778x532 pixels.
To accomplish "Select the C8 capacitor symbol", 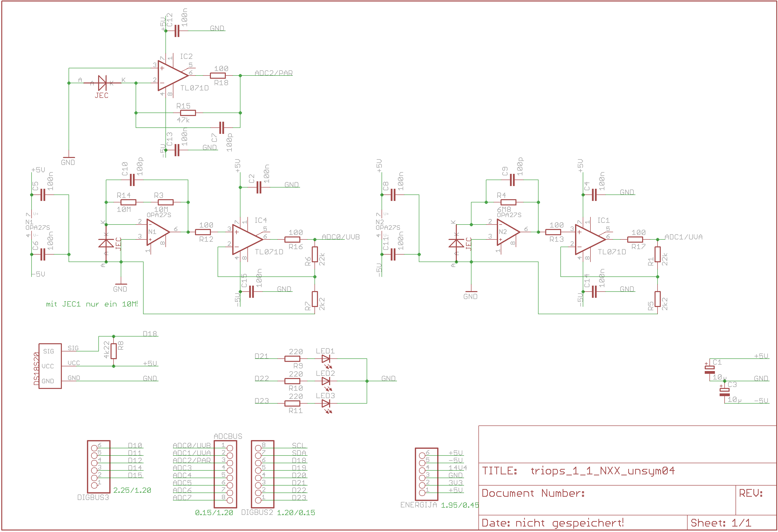I will click(x=393, y=195).
